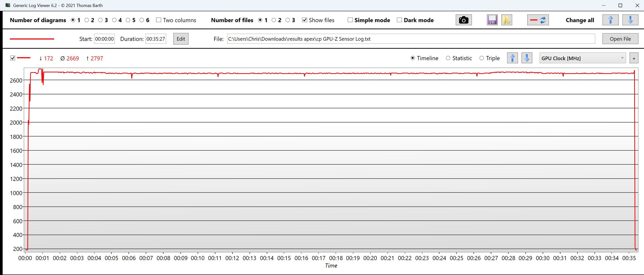Click up arrow beside GPU Clock dropdown
The width and height of the screenshot is (644, 275).
[x=512, y=58]
